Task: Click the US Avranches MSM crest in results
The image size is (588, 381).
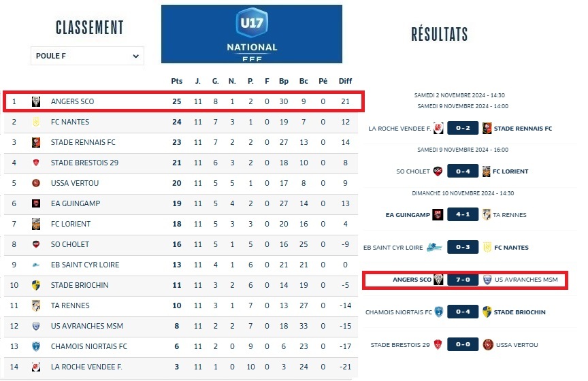Action: coord(487,280)
